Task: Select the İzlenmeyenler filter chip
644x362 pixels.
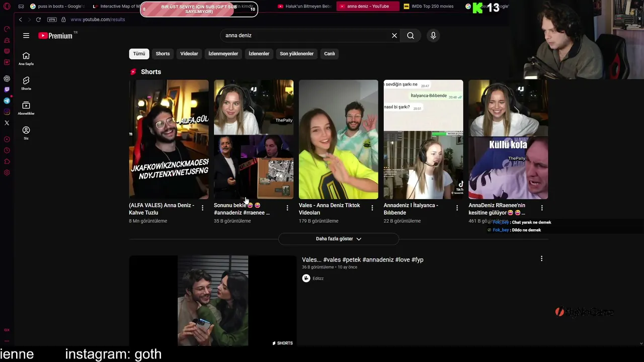Action: pyautogui.click(x=223, y=54)
